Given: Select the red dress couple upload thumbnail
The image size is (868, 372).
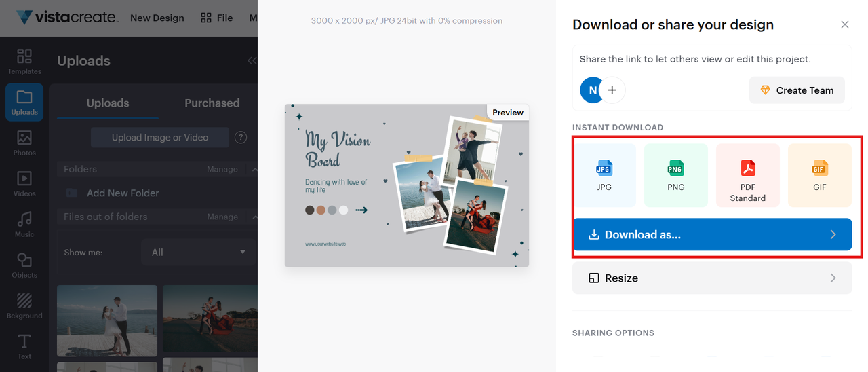Looking at the screenshot, I should pyautogui.click(x=210, y=318).
